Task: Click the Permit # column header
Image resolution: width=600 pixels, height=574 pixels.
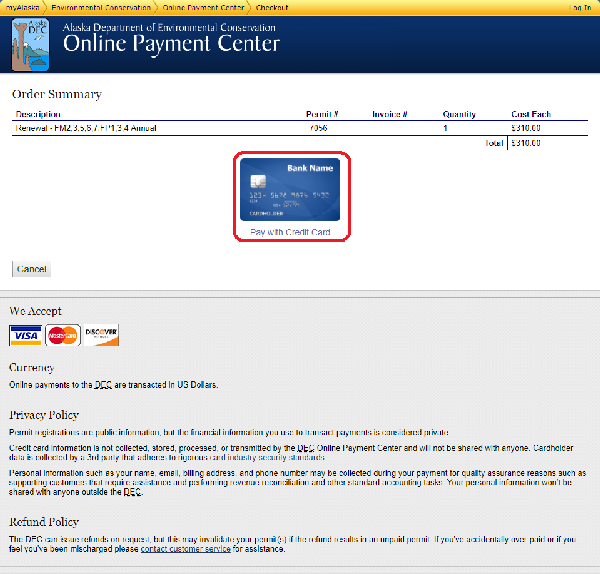Action: pyautogui.click(x=322, y=114)
